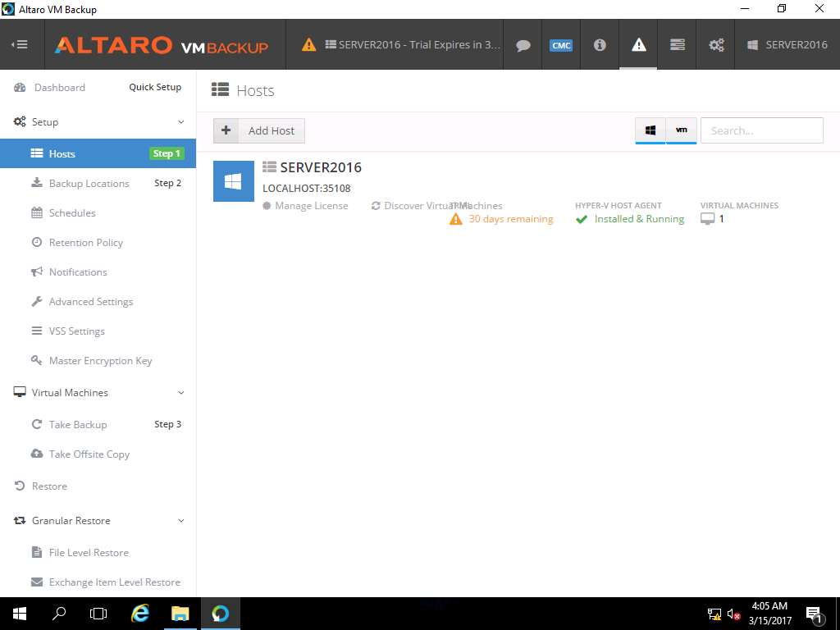Open Take Backup

(78, 424)
